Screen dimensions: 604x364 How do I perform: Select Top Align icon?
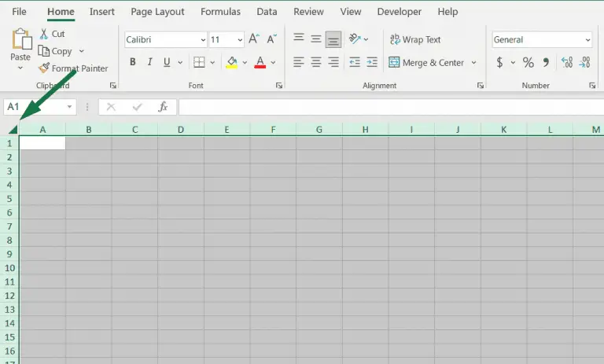pyautogui.click(x=299, y=39)
